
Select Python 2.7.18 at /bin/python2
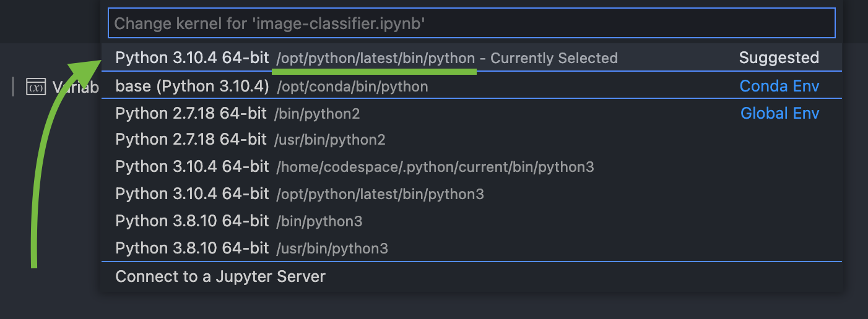click(x=191, y=114)
